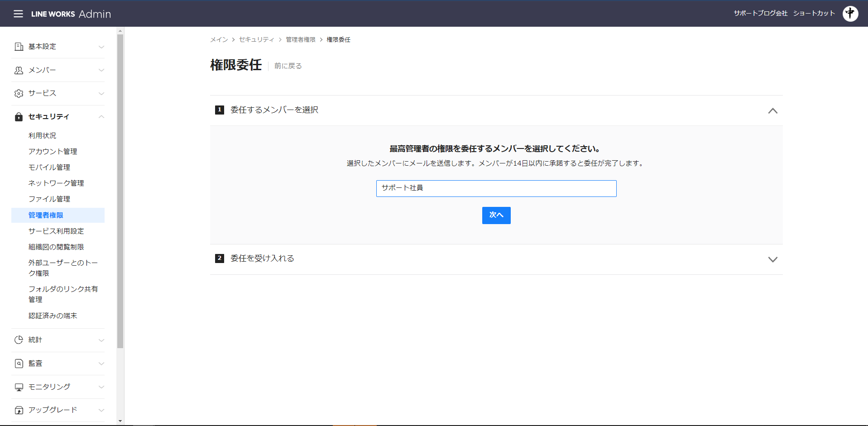Click the サービス gear icon

(19, 93)
